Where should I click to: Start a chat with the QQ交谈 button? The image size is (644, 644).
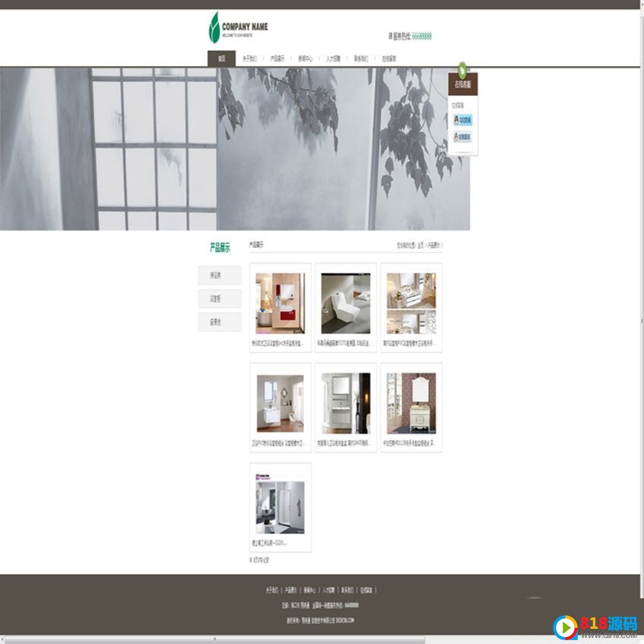[x=462, y=120]
